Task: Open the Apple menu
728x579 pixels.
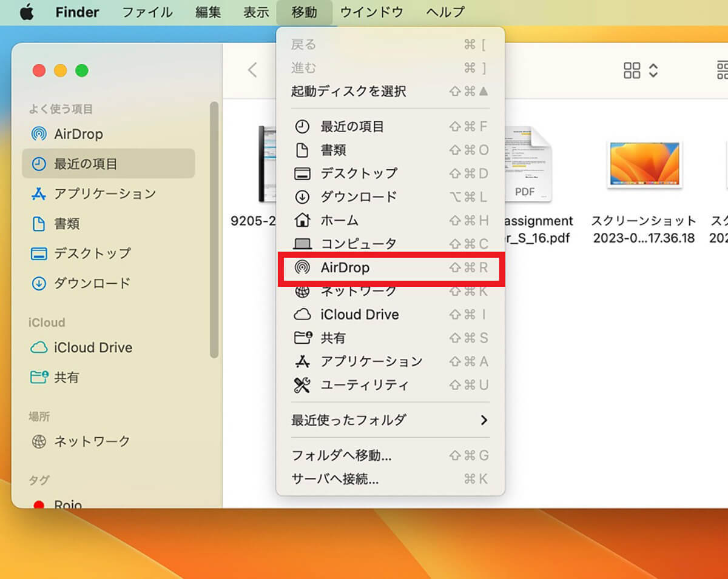Action: (27, 12)
